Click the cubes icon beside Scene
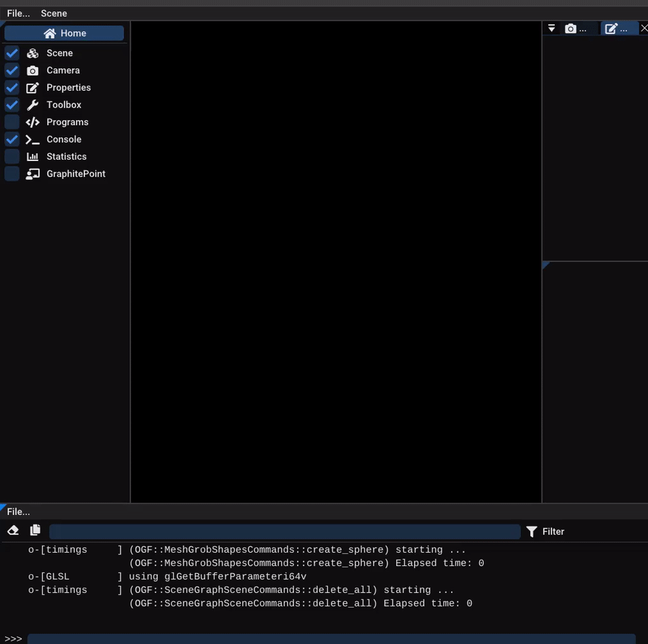 (x=33, y=53)
